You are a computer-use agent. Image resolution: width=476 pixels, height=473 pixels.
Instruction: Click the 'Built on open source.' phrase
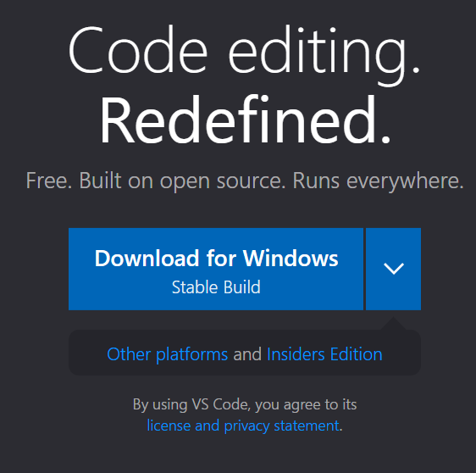pos(182,181)
